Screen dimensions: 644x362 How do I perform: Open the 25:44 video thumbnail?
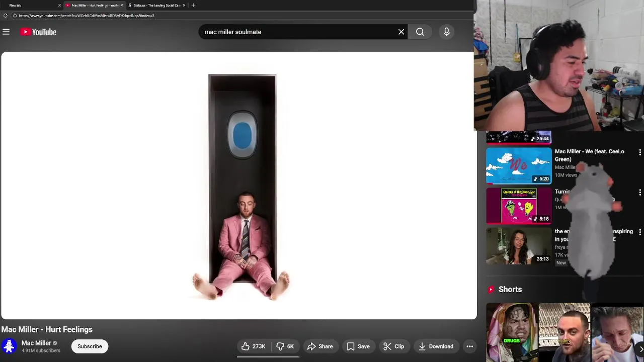pyautogui.click(x=519, y=137)
